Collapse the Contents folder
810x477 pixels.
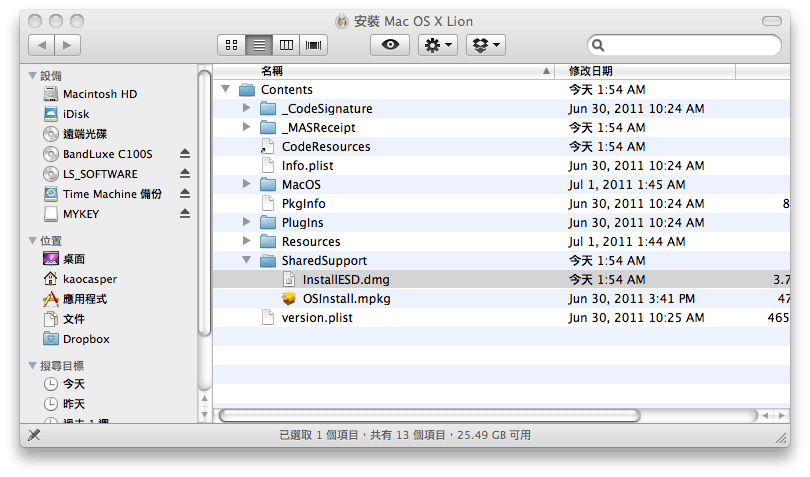pos(225,89)
